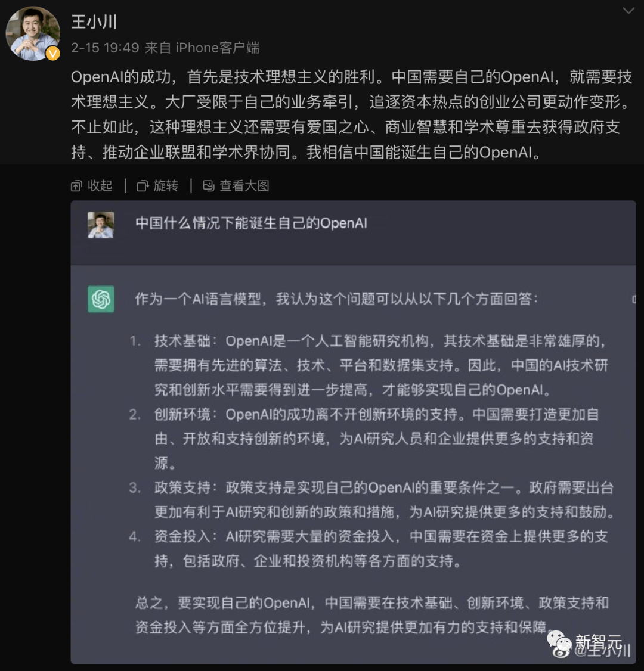Click the 2-15 19:49 post timestamp

tap(105, 48)
